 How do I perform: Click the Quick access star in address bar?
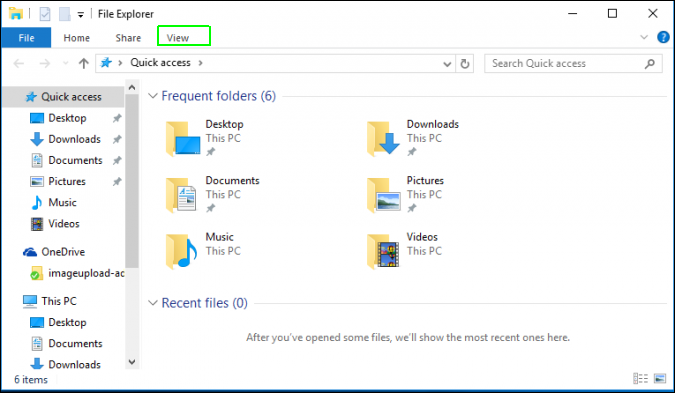[x=106, y=63]
